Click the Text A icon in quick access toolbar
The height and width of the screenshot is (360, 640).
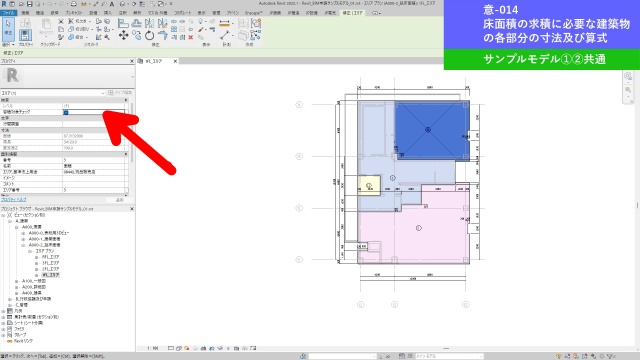(x=111, y=4)
